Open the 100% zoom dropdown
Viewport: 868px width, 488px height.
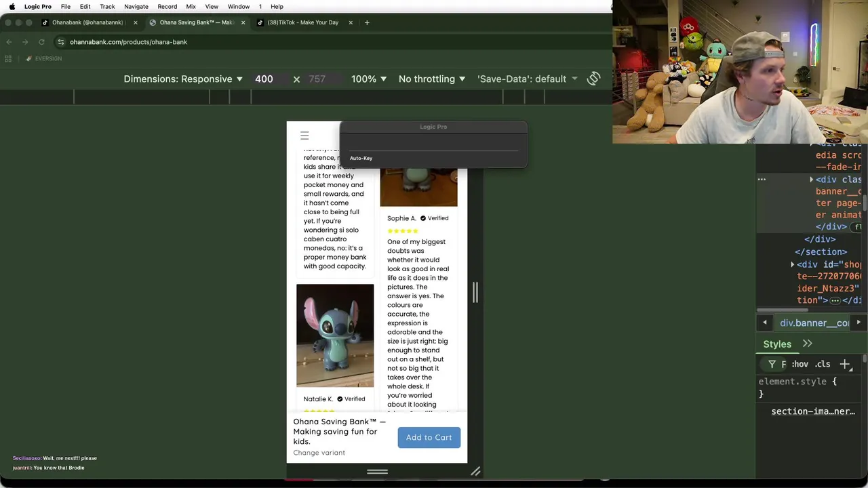tap(369, 79)
